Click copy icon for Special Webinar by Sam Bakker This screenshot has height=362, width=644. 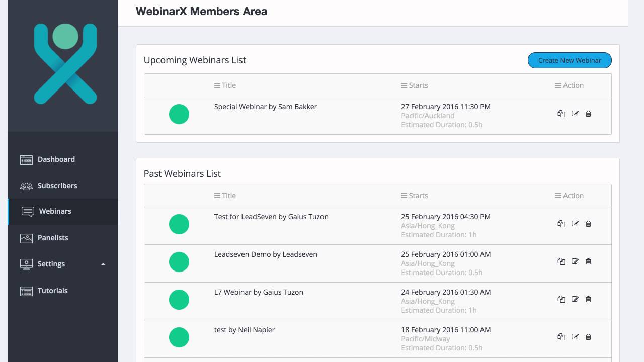click(561, 114)
